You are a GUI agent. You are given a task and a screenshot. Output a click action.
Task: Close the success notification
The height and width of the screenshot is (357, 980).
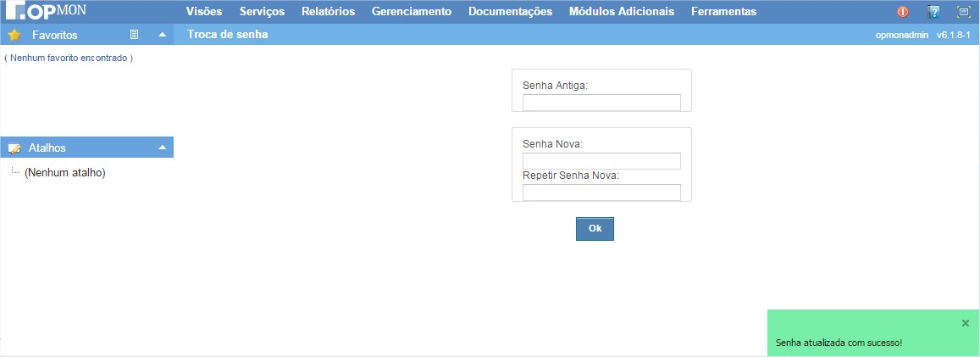pyautogui.click(x=966, y=323)
